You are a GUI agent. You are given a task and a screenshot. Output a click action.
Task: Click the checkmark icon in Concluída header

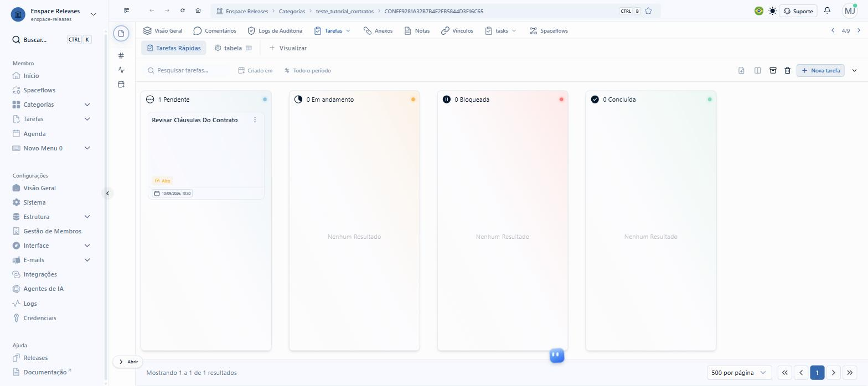point(595,100)
